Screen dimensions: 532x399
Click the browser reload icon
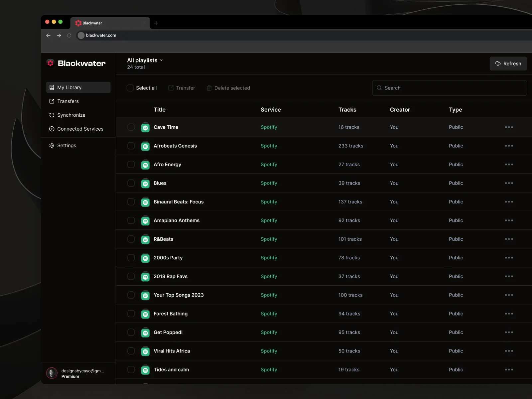tap(69, 35)
